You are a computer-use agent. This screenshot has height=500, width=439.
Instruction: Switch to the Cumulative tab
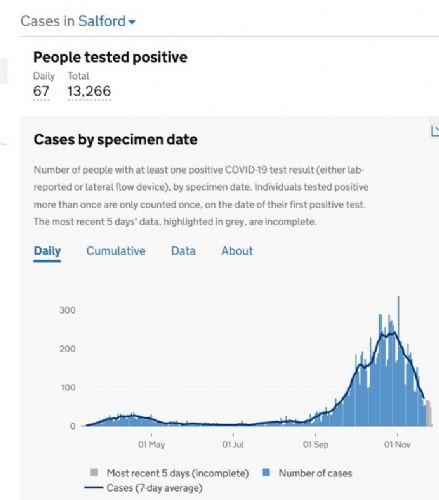click(x=116, y=251)
